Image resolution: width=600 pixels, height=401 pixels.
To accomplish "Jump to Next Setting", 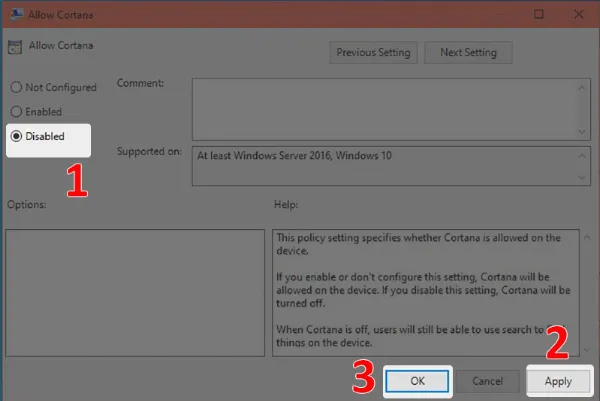I will click(467, 52).
